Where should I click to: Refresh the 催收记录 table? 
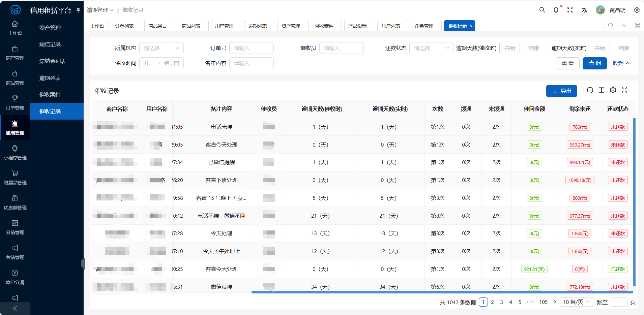click(590, 90)
